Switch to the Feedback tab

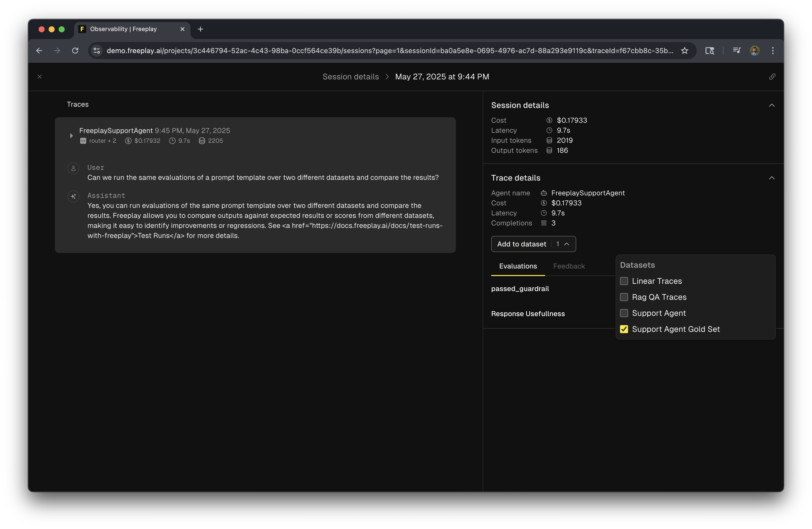[569, 266]
